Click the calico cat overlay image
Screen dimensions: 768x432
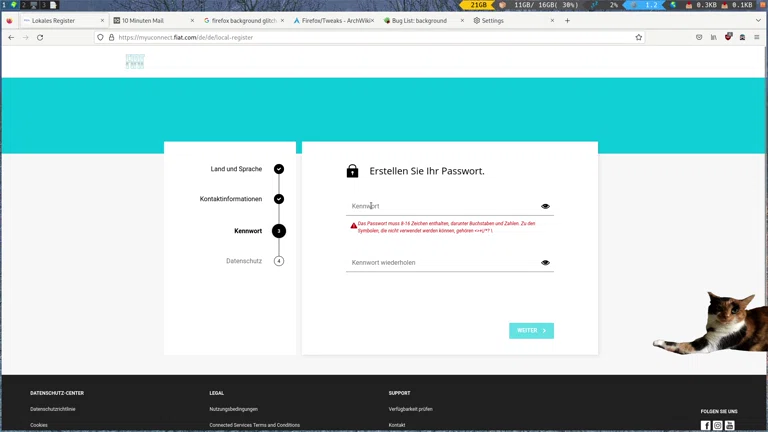710,323
